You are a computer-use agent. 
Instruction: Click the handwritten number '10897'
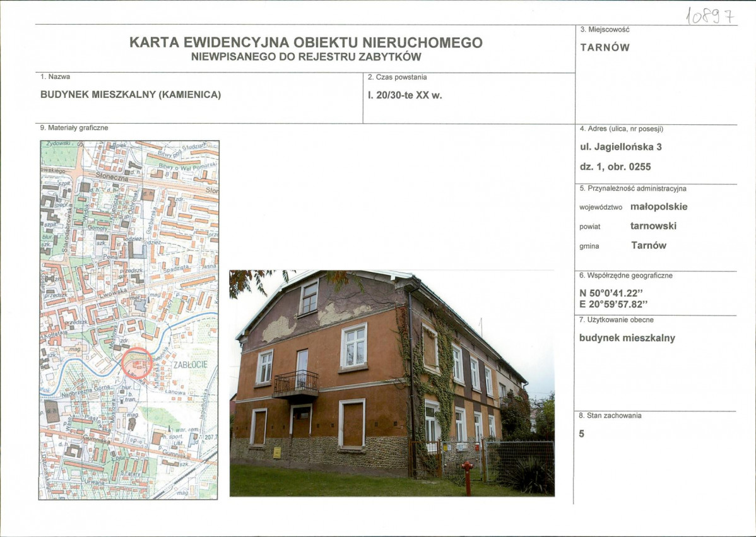[711, 16]
